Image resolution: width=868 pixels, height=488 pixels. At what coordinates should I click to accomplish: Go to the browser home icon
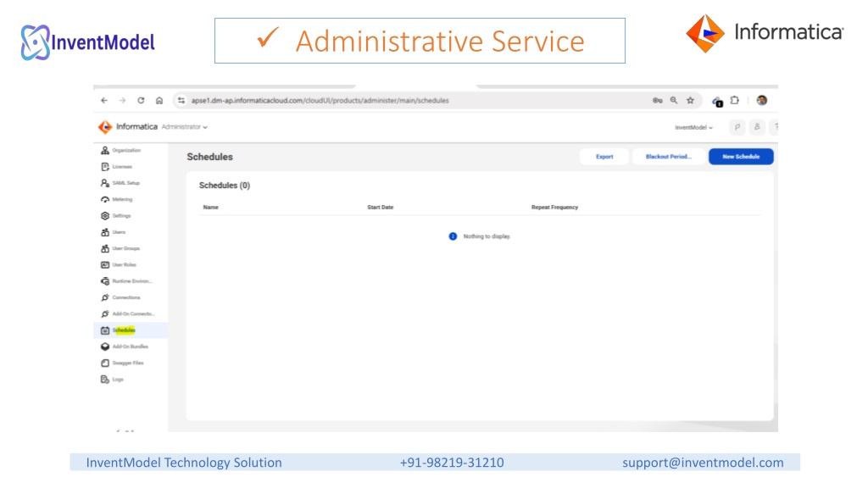tap(159, 101)
